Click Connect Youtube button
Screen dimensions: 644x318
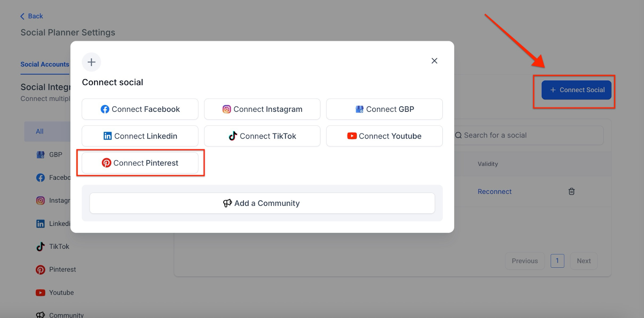pyautogui.click(x=384, y=136)
